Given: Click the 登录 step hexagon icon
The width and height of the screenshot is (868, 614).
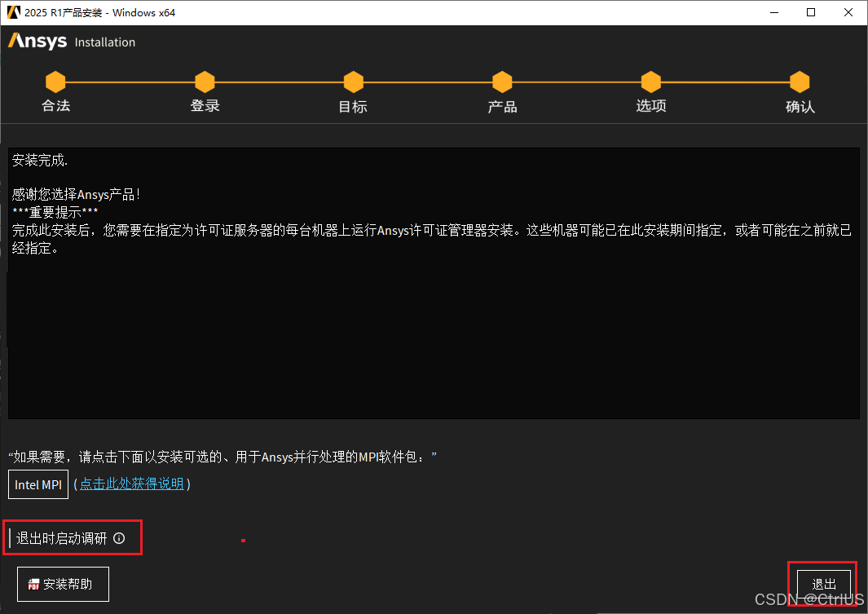Looking at the screenshot, I should (x=205, y=82).
